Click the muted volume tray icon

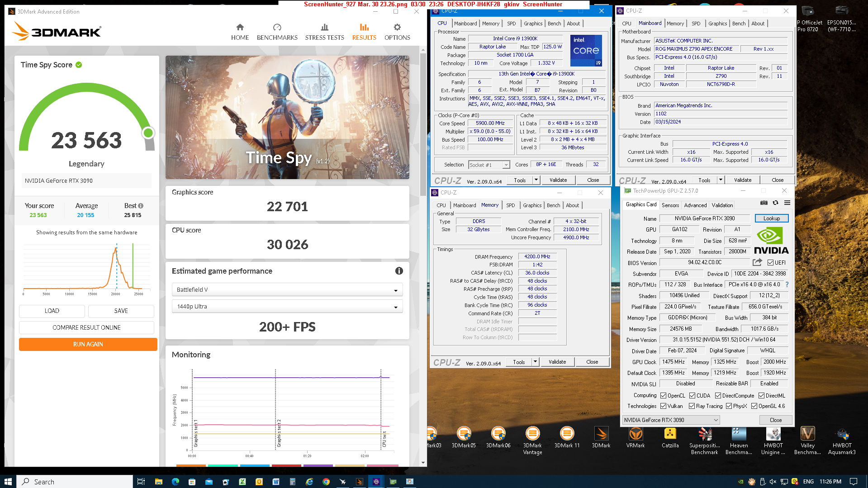[773, 482]
